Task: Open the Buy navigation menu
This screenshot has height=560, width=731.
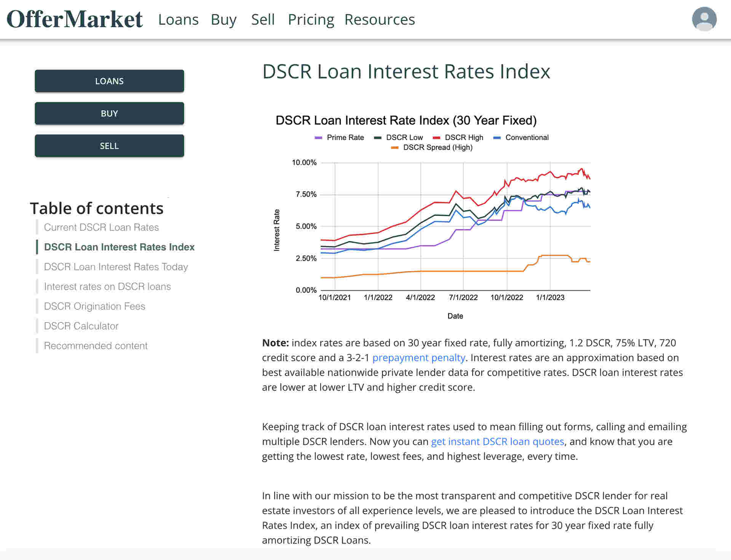Action: 223,19
